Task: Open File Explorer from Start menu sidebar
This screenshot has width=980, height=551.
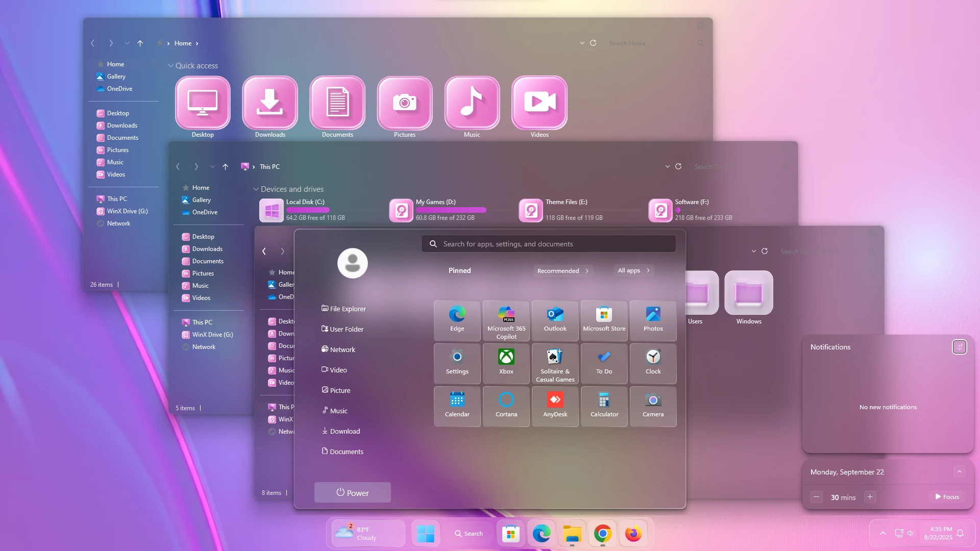Action: pyautogui.click(x=344, y=309)
